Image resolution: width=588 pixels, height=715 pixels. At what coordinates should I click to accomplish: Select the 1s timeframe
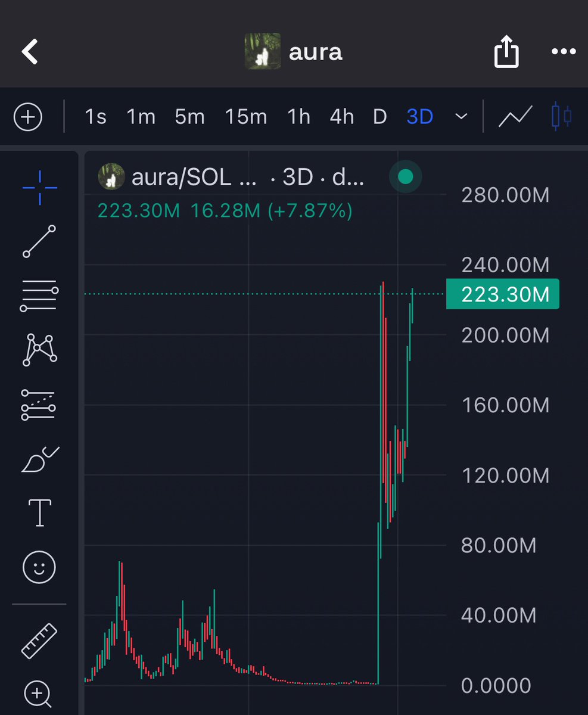click(95, 117)
